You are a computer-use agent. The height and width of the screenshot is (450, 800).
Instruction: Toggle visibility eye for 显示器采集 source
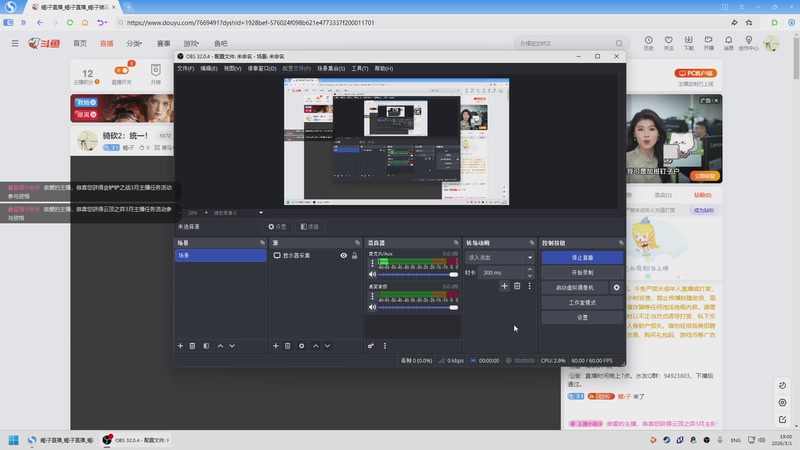point(343,256)
